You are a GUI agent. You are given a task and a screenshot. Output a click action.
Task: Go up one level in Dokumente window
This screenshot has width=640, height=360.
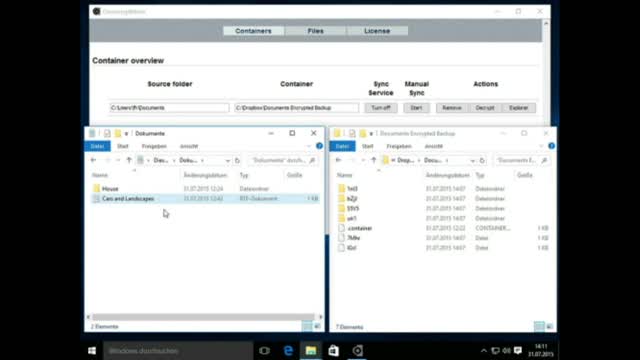pyautogui.click(x=129, y=160)
